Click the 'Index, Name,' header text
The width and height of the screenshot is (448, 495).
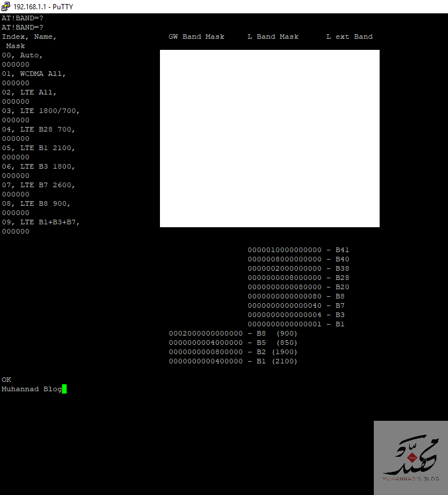29,37
